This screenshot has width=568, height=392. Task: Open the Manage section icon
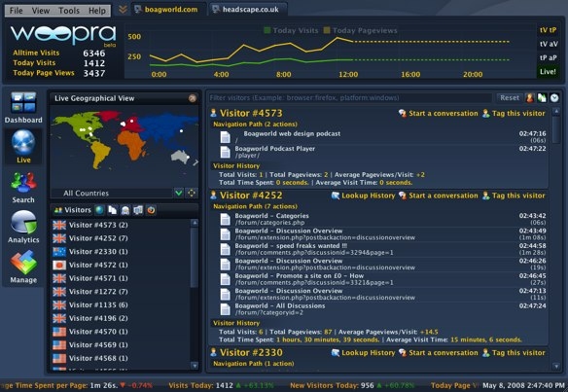coord(23,263)
